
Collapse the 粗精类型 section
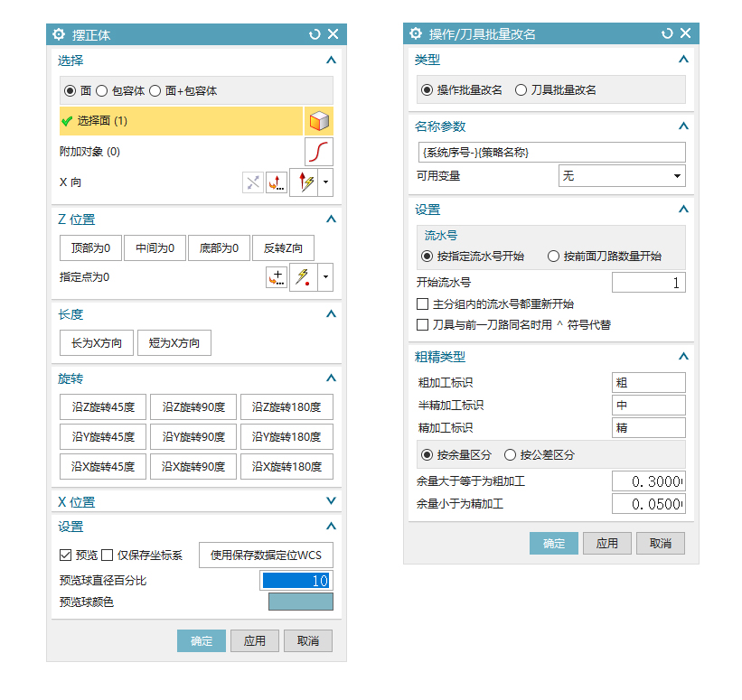coord(683,357)
